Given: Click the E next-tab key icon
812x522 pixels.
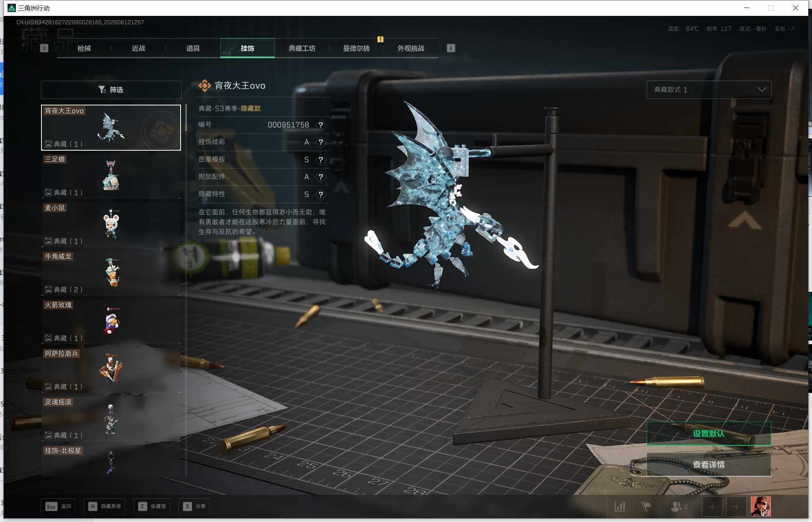Looking at the screenshot, I should tap(451, 48).
